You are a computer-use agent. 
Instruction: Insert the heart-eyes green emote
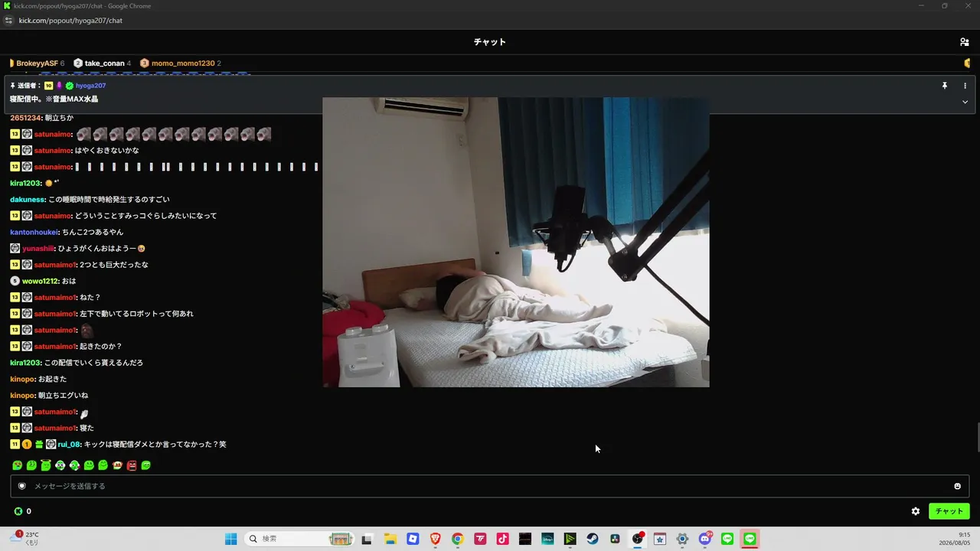click(x=17, y=465)
